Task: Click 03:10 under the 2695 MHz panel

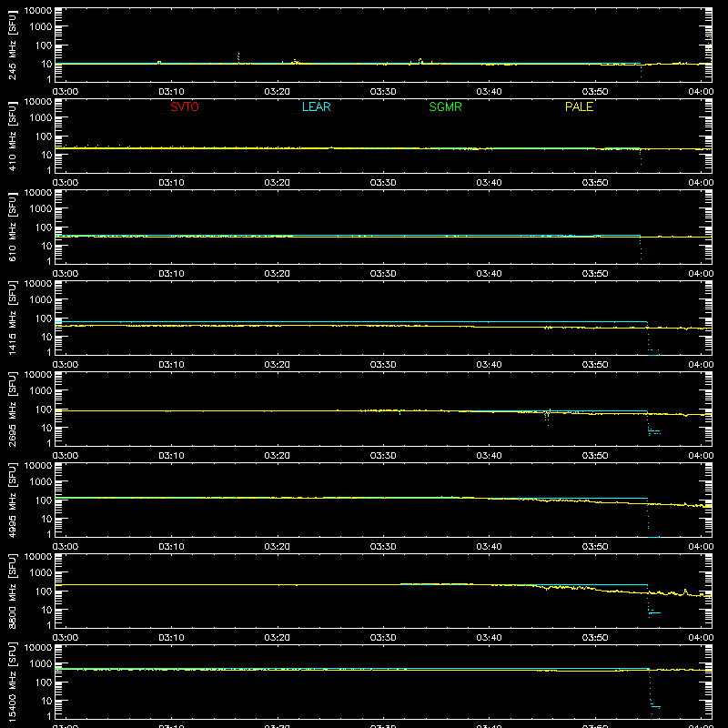Action: (x=171, y=456)
